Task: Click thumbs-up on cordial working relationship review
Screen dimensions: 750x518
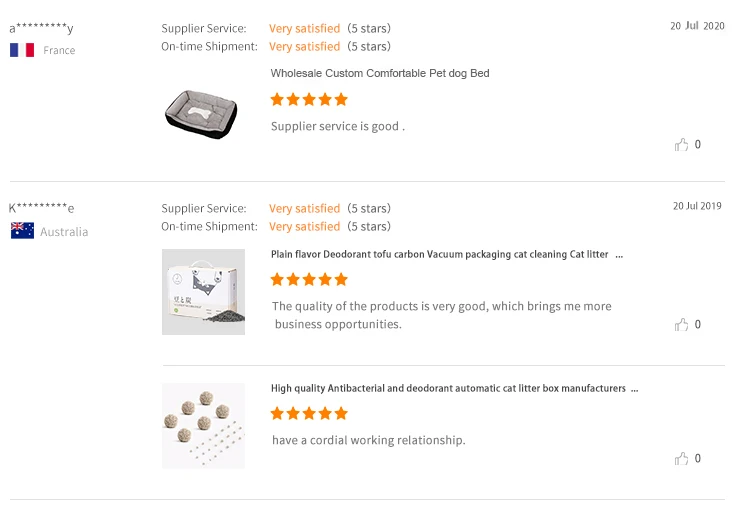Action: click(682, 459)
